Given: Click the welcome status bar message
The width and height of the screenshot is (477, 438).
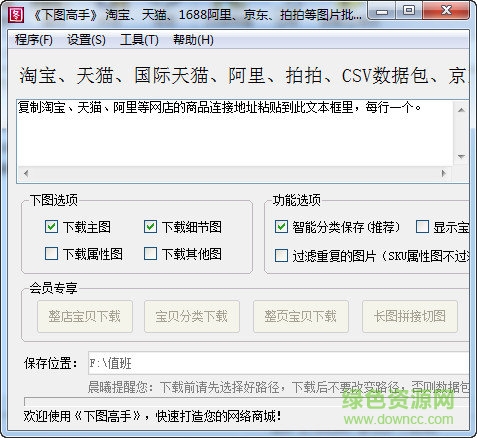Looking at the screenshot, I should (x=152, y=416).
